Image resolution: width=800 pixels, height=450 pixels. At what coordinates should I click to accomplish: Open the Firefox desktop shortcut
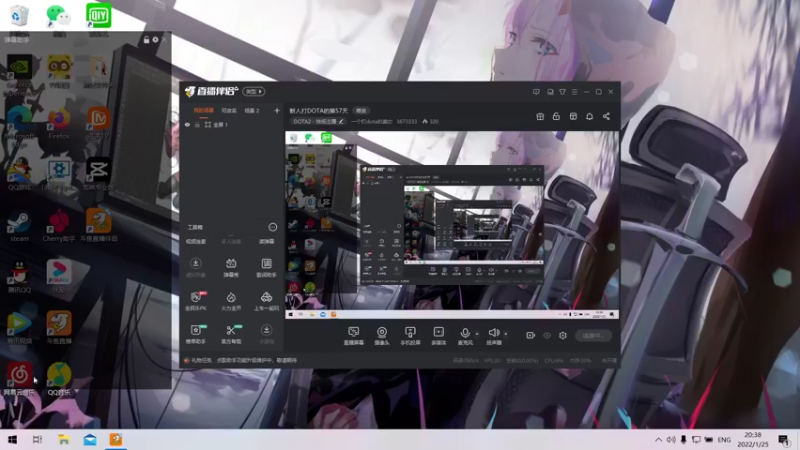[x=59, y=123]
